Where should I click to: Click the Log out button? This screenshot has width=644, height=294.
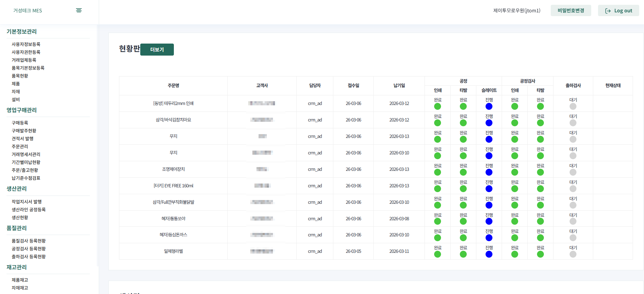point(618,11)
